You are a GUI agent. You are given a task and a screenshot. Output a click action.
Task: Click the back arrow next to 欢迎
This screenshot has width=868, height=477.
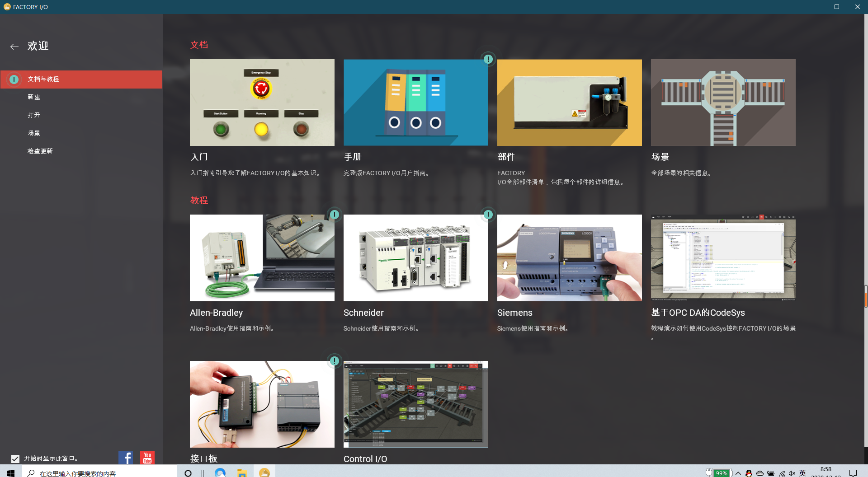(14, 47)
